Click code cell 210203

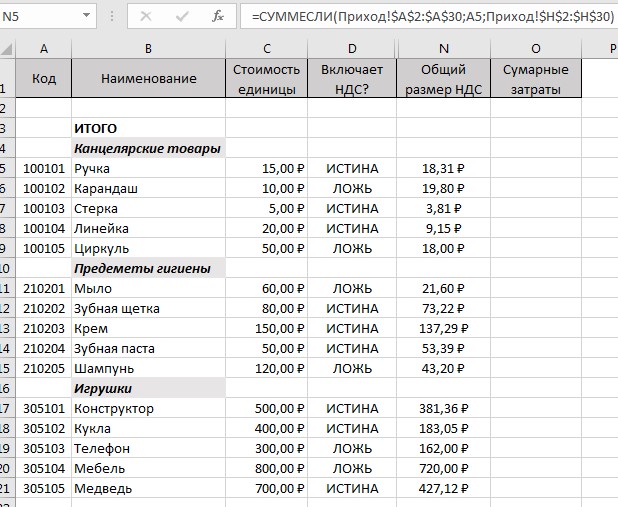[44, 328]
